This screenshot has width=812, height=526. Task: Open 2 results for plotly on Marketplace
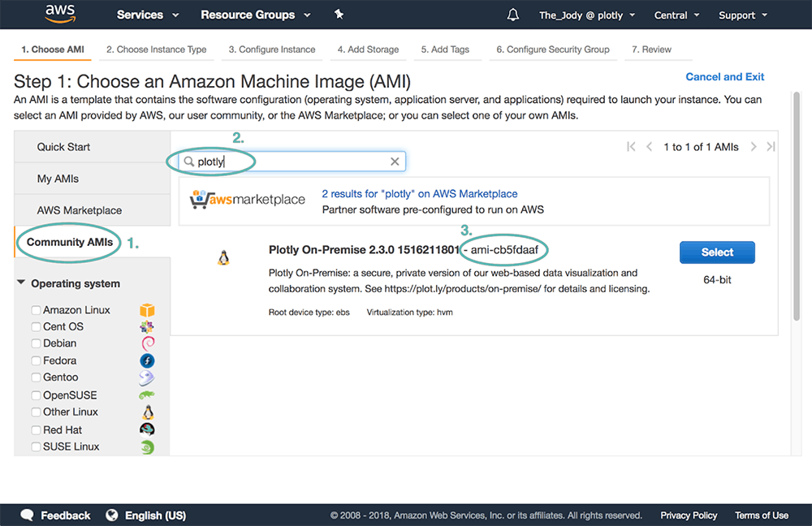point(420,194)
